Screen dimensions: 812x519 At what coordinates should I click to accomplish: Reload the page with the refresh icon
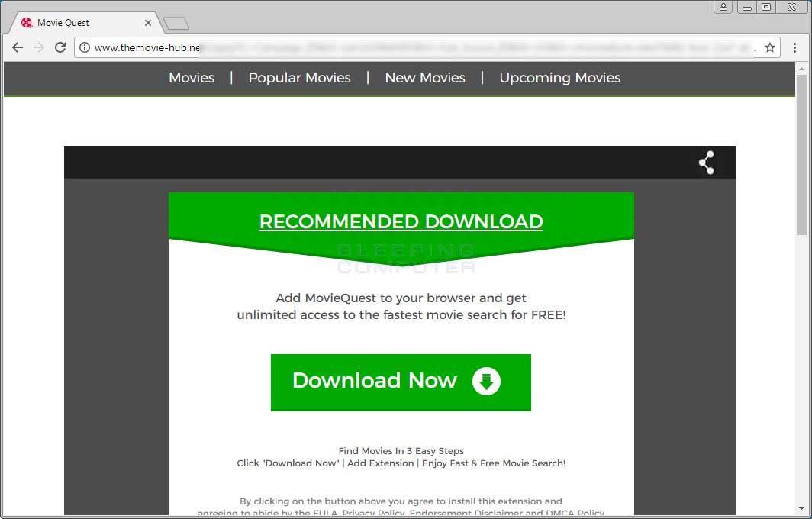click(x=60, y=47)
